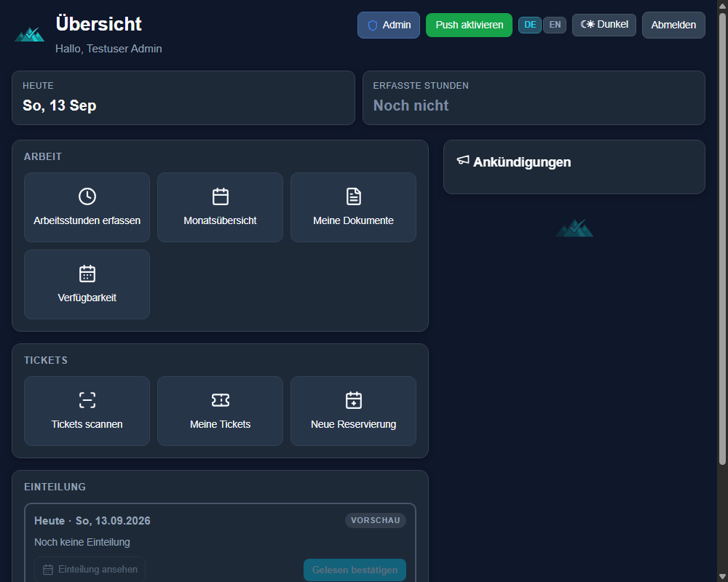Click the text Heute · So, 13.09.2026
728x582 pixels.
92,521
